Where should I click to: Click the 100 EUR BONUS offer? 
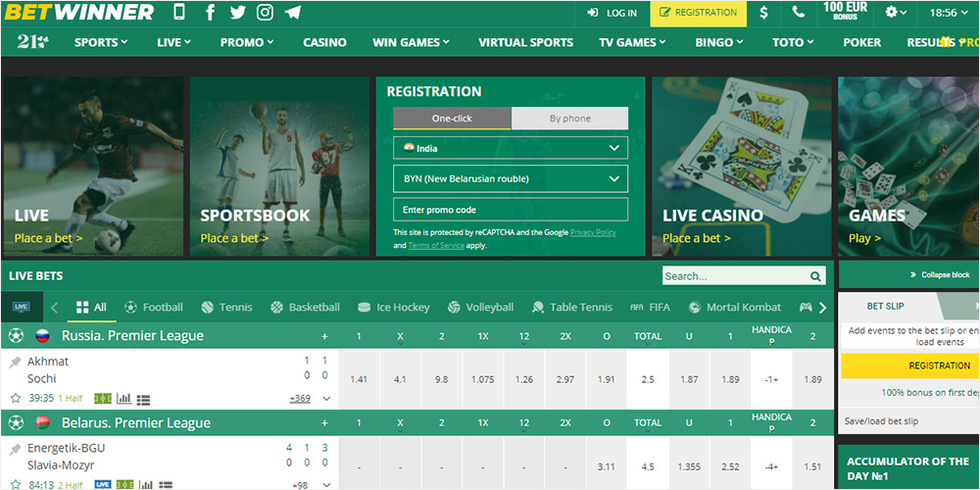click(845, 11)
